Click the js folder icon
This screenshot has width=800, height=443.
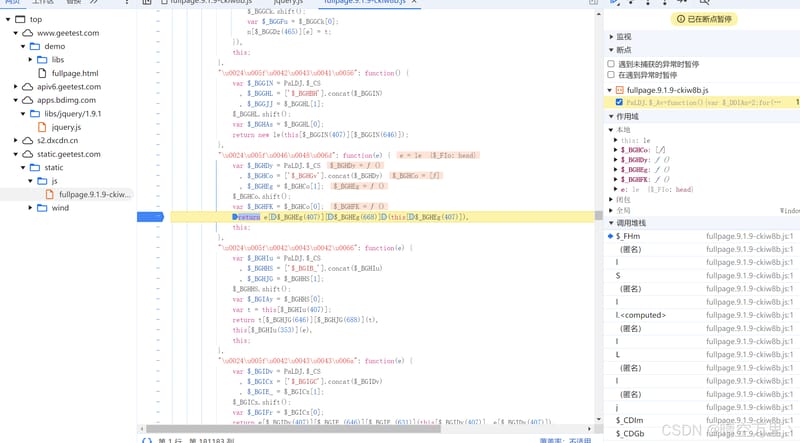pos(42,181)
